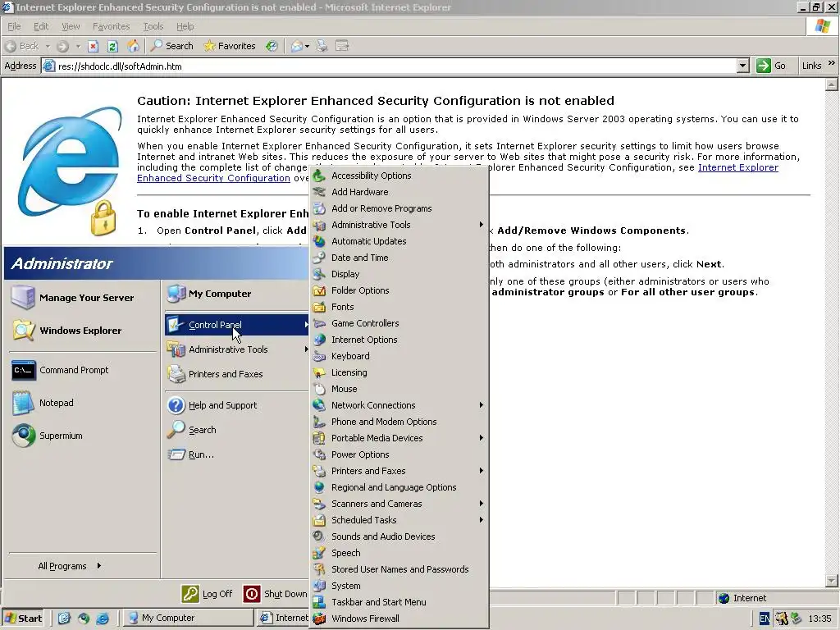Click the Favorites star toolbar button
840x630 pixels.
[230, 46]
